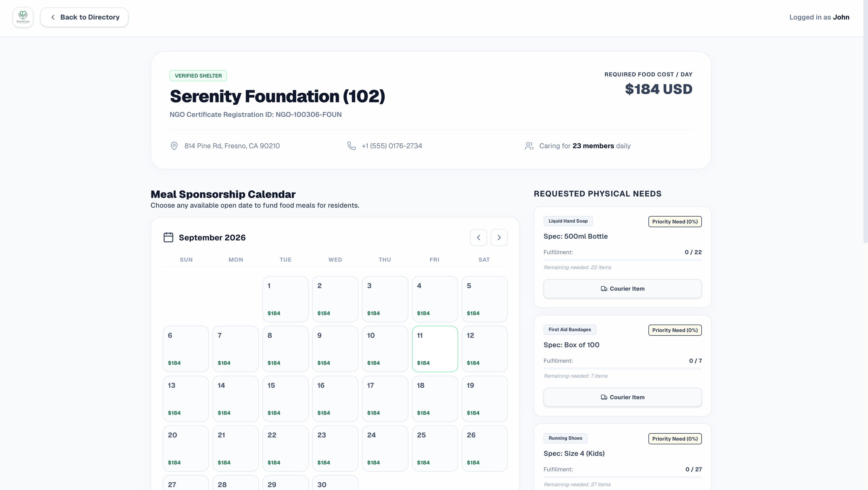
Task: Choose September 3 for meal sponsorship
Action: tap(385, 299)
